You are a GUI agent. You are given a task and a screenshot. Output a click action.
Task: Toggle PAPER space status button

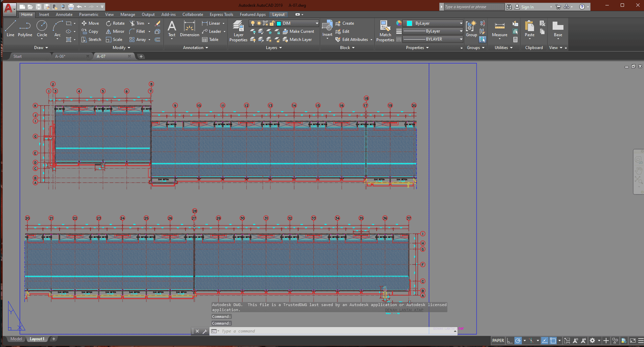(498, 341)
